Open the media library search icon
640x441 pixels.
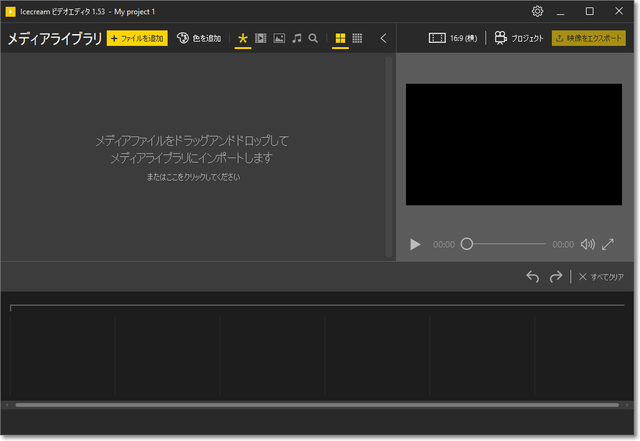[x=314, y=38]
